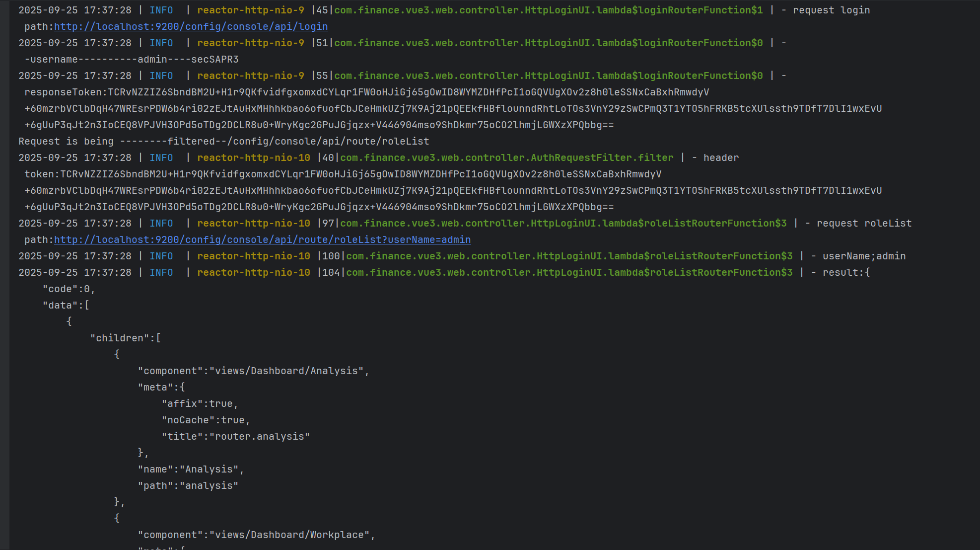Click the views/Dashboard/Workplace component line
The height and width of the screenshot is (550, 980).
(x=256, y=535)
